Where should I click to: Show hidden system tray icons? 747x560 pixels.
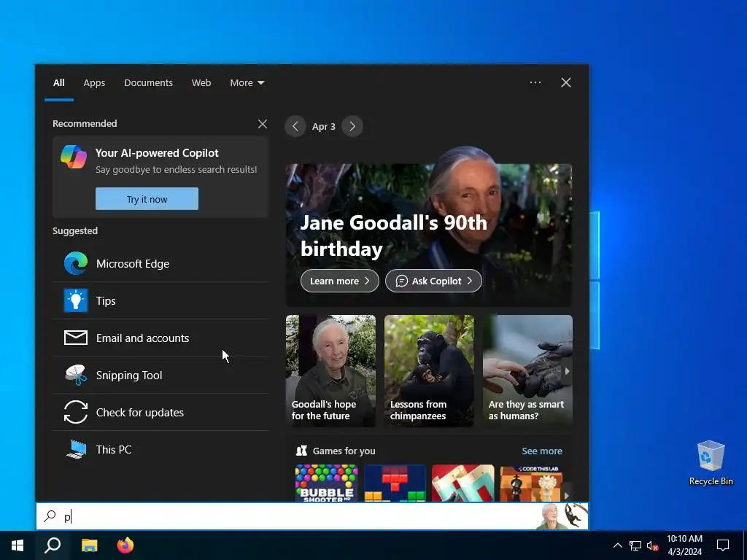[x=617, y=545]
